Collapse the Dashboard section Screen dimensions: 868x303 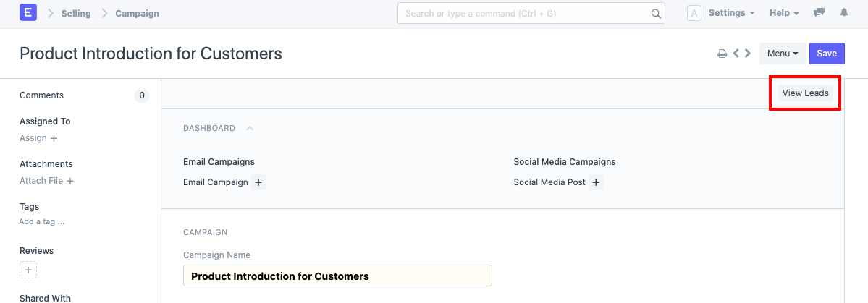click(250, 128)
